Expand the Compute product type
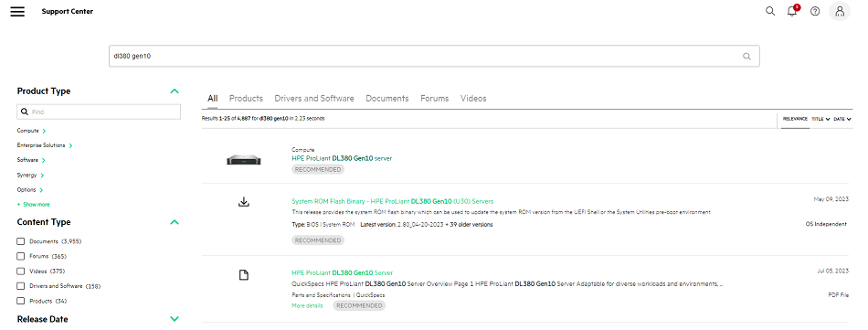This screenshot has height=330, width=868. 32,131
